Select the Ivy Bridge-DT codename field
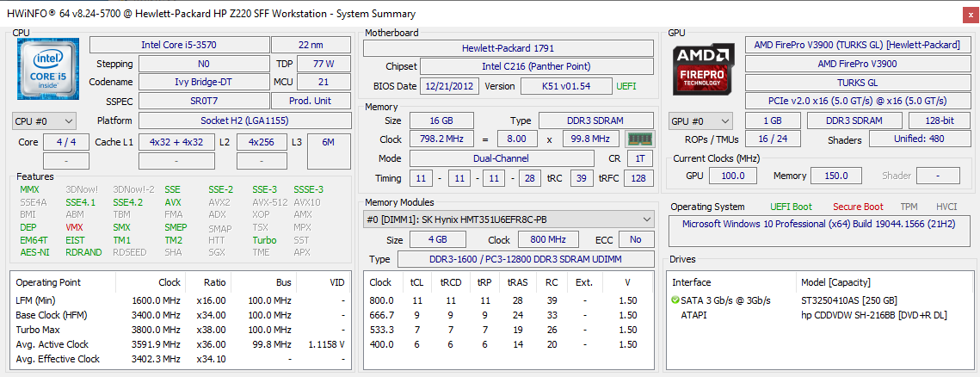The width and height of the screenshot is (980, 377). [204, 82]
